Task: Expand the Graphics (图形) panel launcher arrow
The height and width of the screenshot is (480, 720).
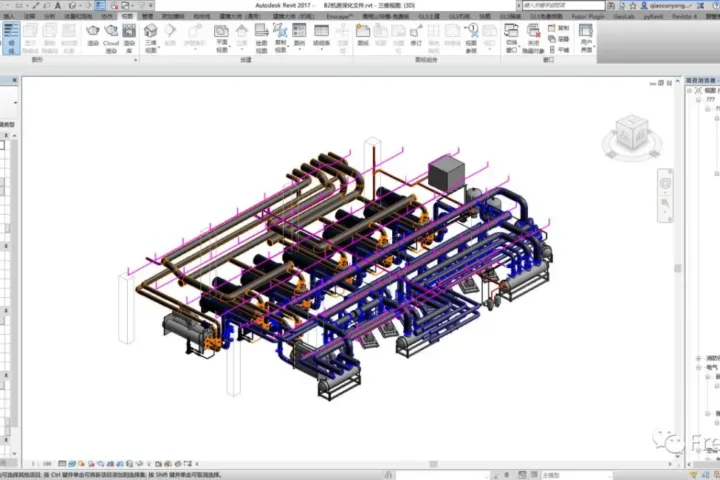Action: click(135, 60)
